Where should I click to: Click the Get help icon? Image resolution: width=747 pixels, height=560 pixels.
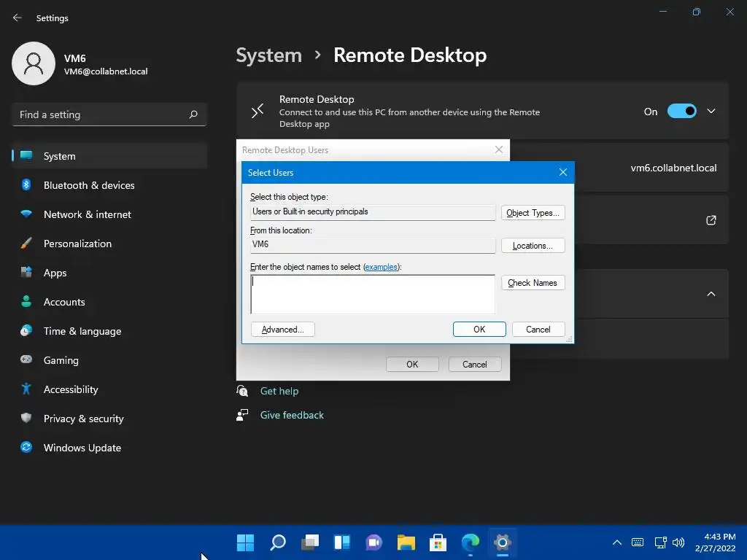pos(242,391)
